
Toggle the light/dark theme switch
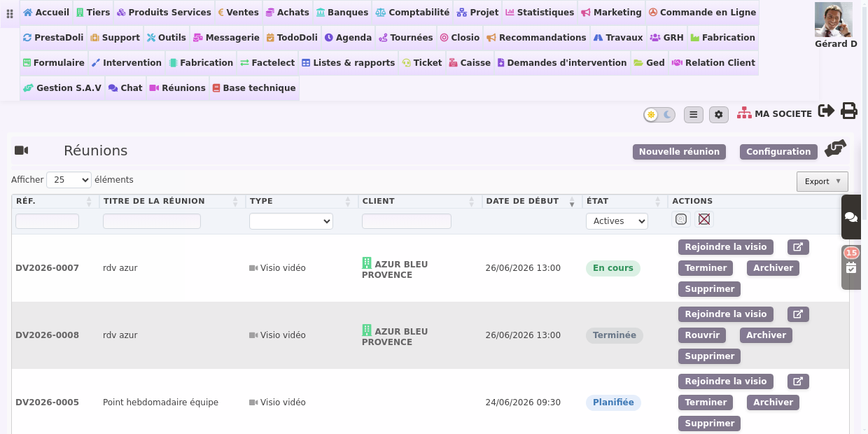(x=659, y=115)
